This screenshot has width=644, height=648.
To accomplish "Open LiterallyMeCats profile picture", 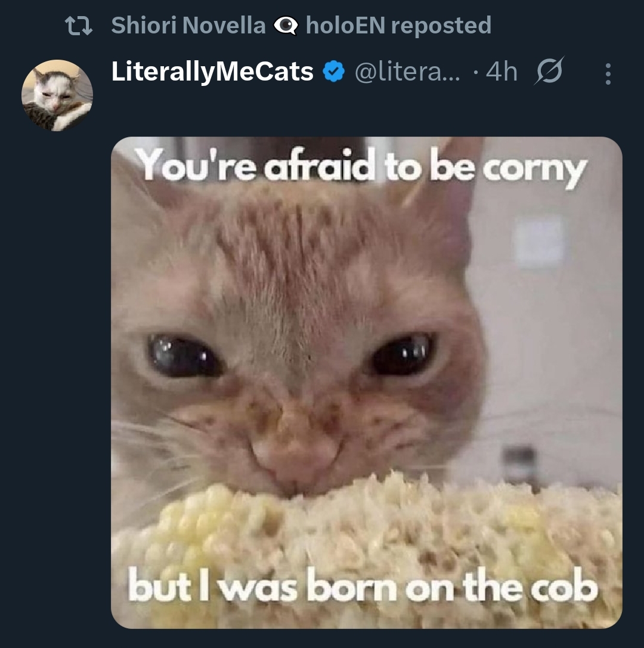I will pyautogui.click(x=57, y=95).
